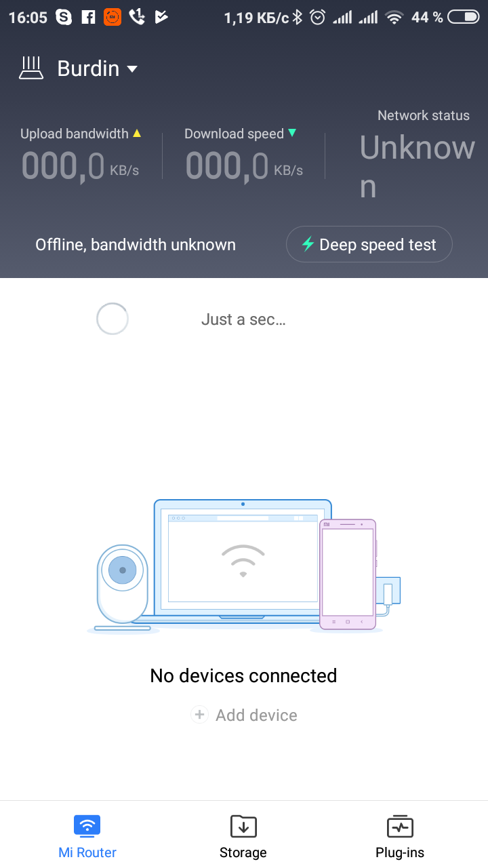Tap the plus icon beside Add device
This screenshot has height=868, width=488.
pos(199,715)
